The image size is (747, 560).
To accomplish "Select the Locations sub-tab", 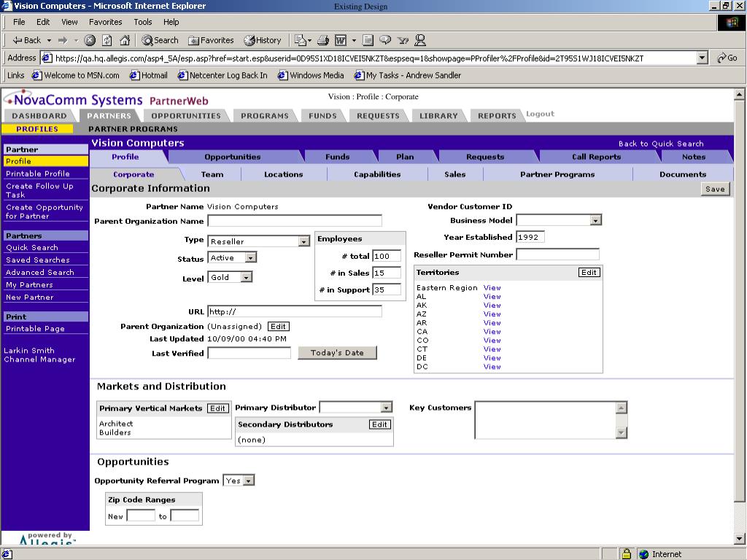I will [284, 174].
